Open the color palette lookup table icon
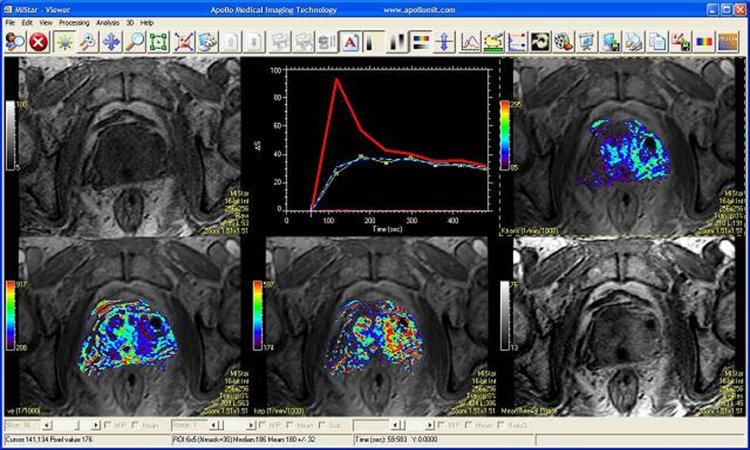 pyautogui.click(x=419, y=41)
